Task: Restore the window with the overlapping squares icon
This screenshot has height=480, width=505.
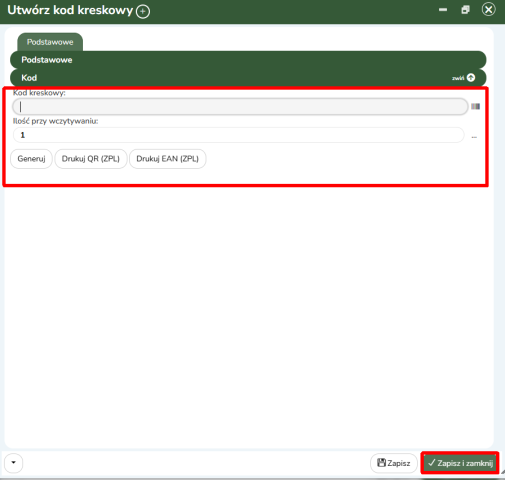Action: tap(465, 10)
